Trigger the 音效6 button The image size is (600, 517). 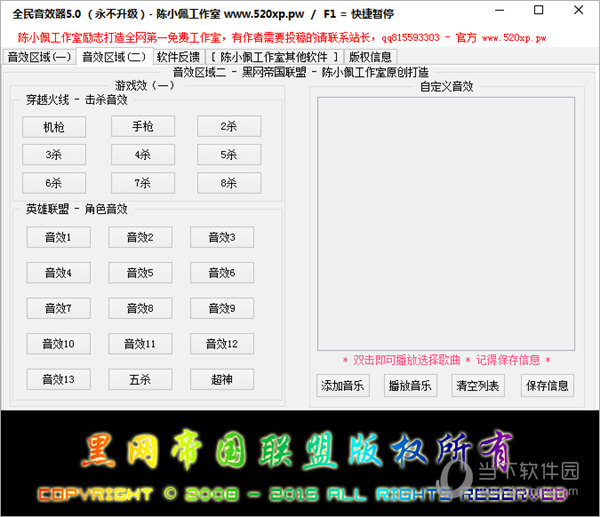[222, 273]
